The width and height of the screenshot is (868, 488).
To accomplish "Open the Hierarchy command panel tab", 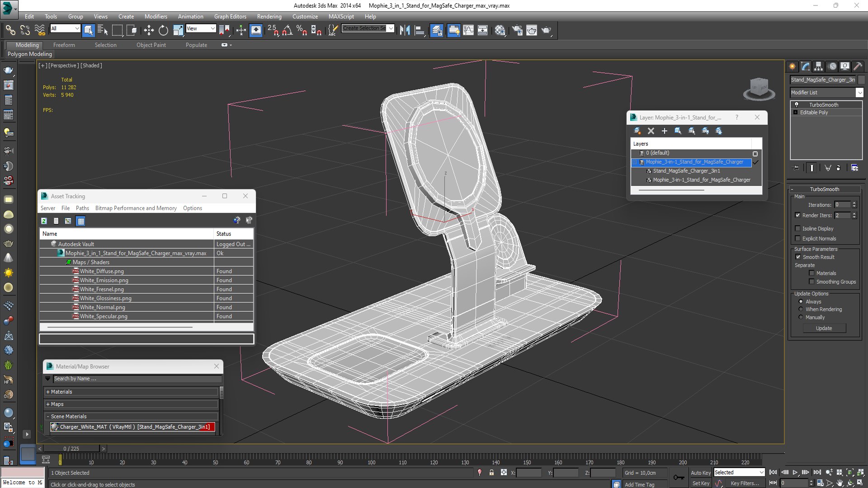I will 818,66.
